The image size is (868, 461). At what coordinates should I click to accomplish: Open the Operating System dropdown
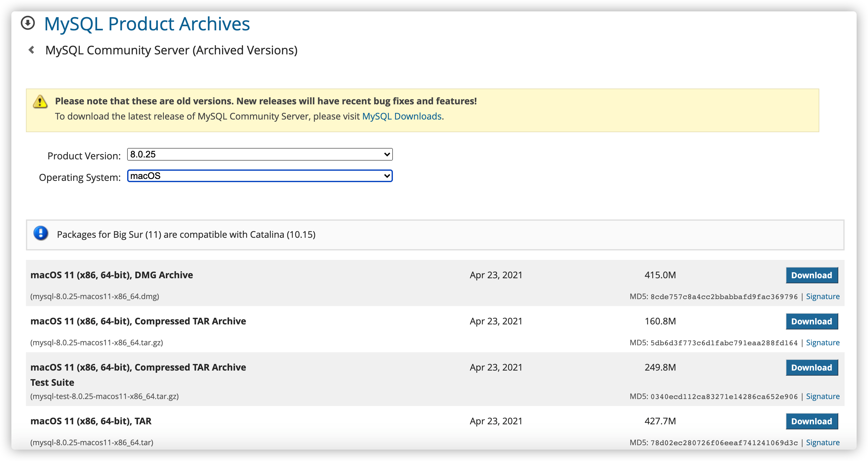(x=260, y=176)
